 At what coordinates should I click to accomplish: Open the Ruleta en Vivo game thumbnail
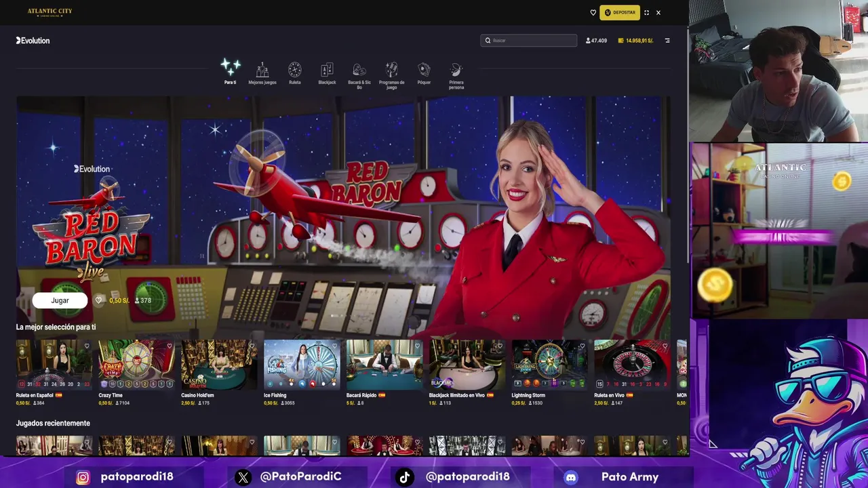click(632, 364)
